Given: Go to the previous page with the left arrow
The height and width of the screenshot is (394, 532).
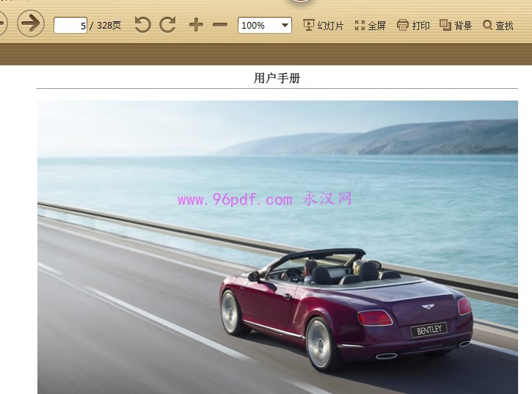Looking at the screenshot, I should [x=3, y=23].
